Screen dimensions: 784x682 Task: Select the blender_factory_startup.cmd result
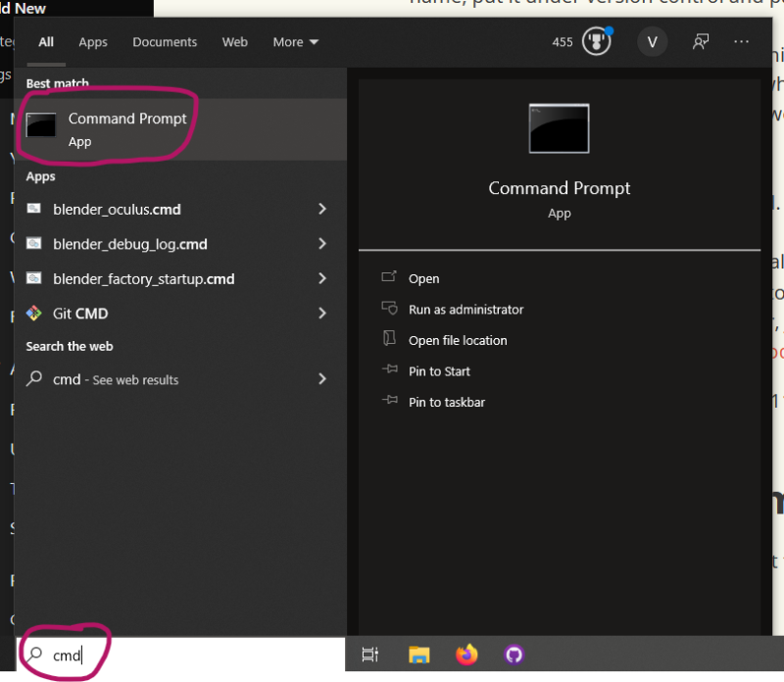180,278
